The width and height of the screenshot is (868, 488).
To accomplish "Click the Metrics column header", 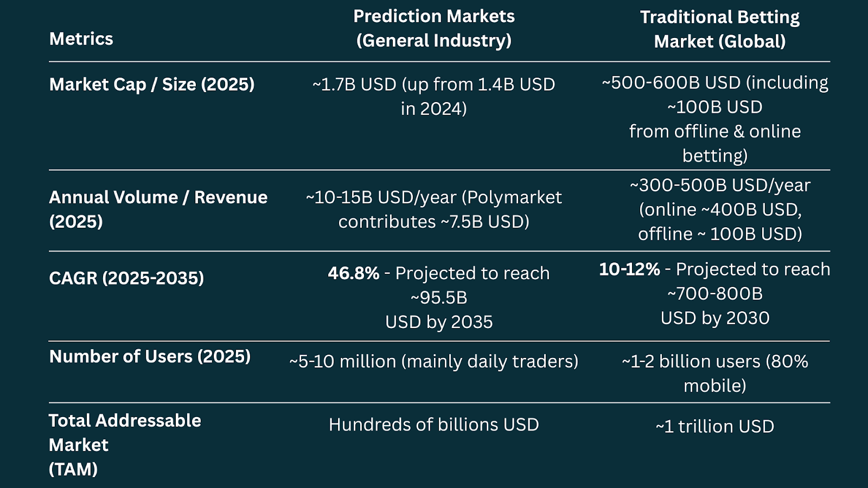I will click(x=81, y=39).
